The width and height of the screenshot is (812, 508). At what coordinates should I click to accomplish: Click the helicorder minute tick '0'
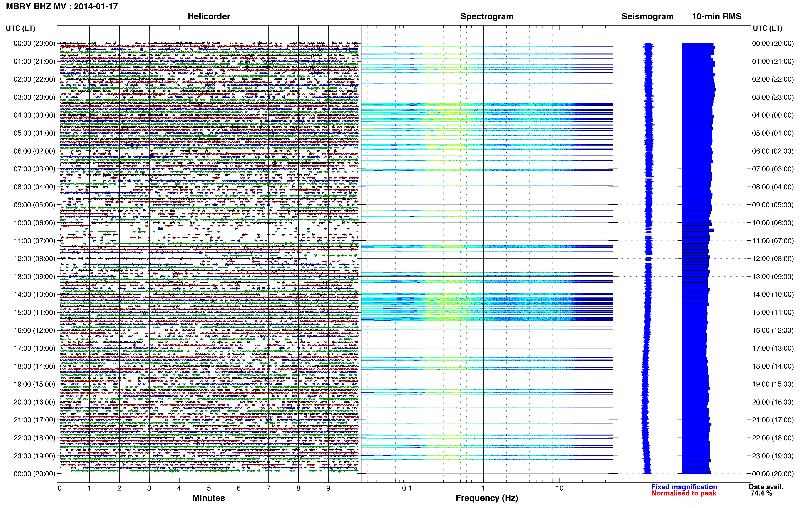(x=59, y=488)
